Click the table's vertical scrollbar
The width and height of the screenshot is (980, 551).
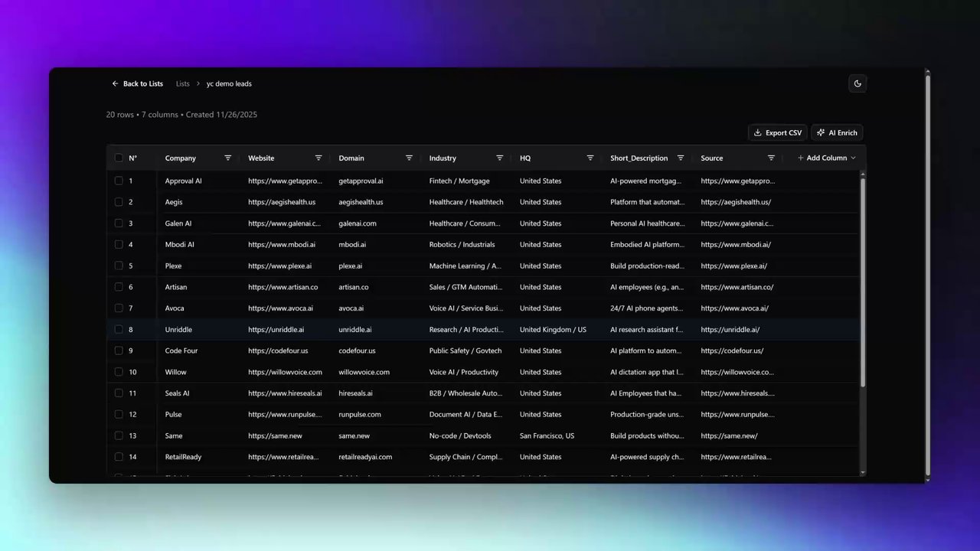(863, 283)
